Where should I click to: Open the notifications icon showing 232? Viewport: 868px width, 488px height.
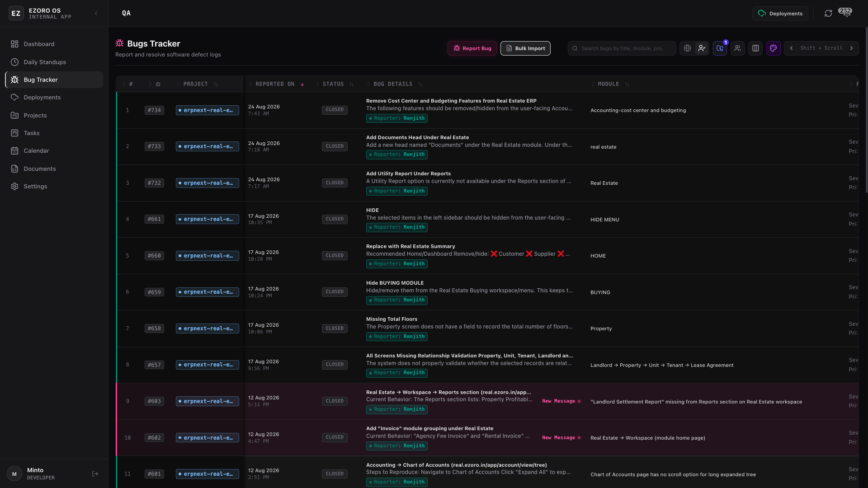pos(846,13)
